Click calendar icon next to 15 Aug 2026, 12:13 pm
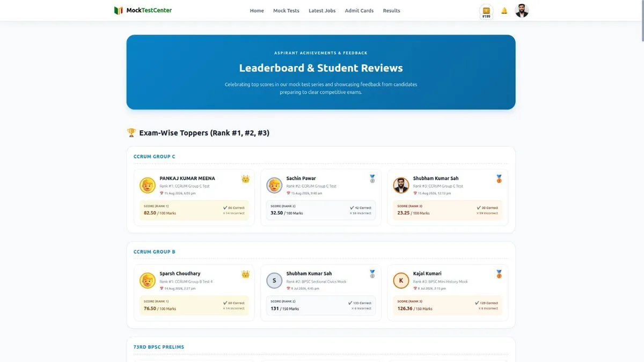The width and height of the screenshot is (644, 362). click(415, 193)
